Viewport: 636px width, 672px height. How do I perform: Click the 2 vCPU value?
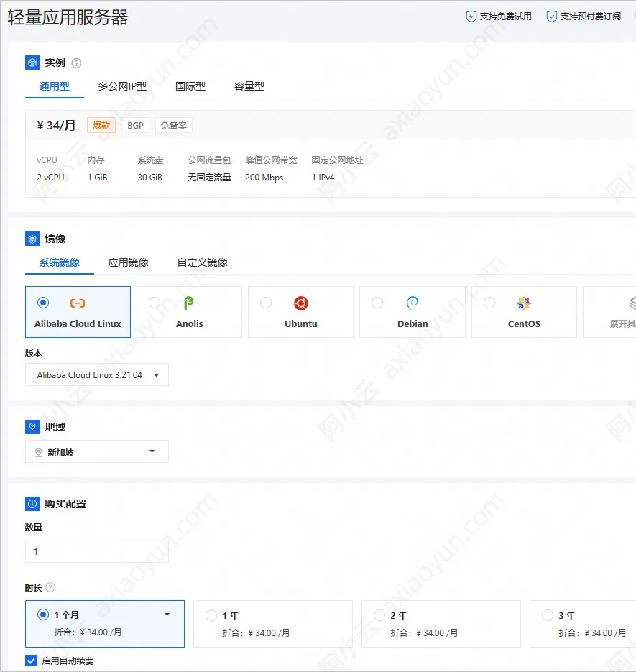(x=50, y=177)
